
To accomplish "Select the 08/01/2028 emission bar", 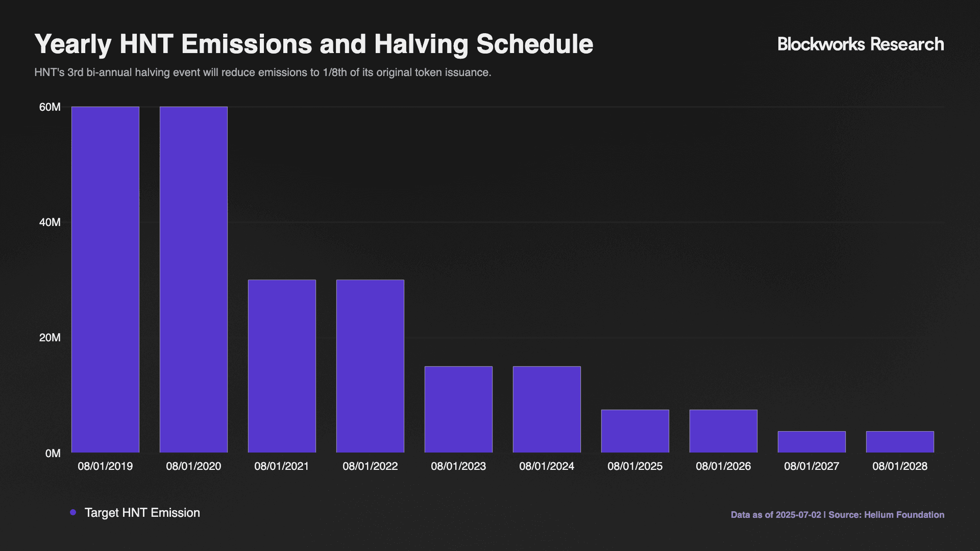I will [x=900, y=442].
